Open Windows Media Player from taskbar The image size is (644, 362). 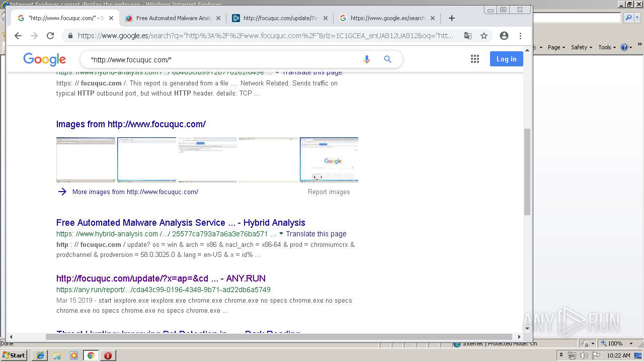coord(74,355)
